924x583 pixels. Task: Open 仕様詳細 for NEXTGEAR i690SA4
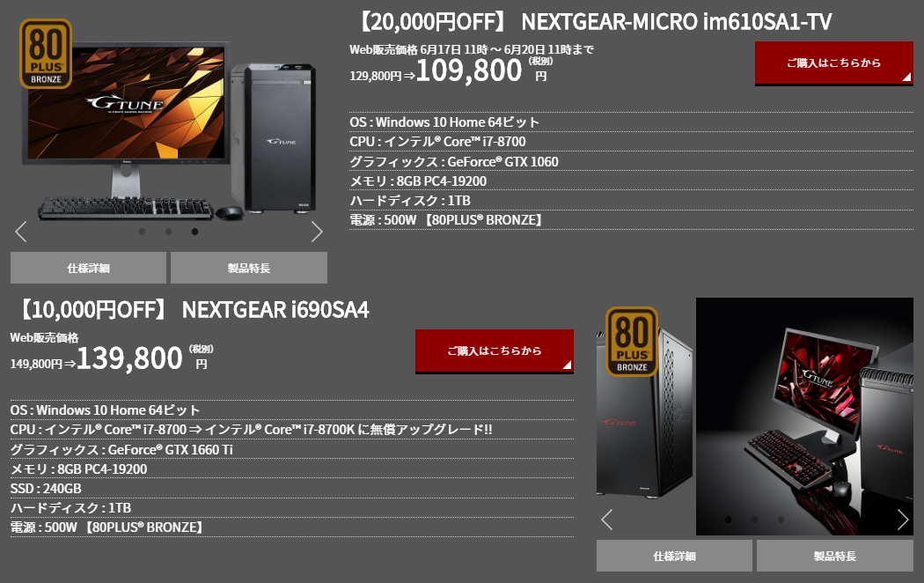pos(674,556)
